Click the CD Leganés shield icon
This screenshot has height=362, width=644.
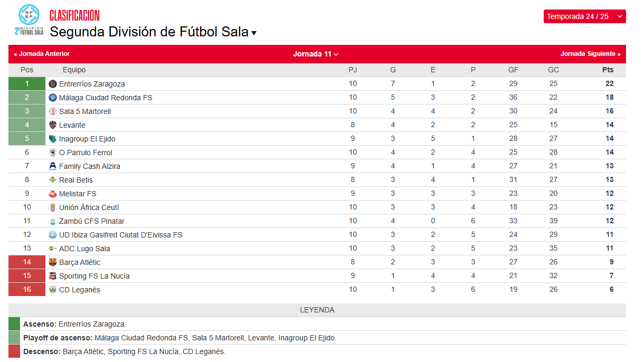(52, 290)
